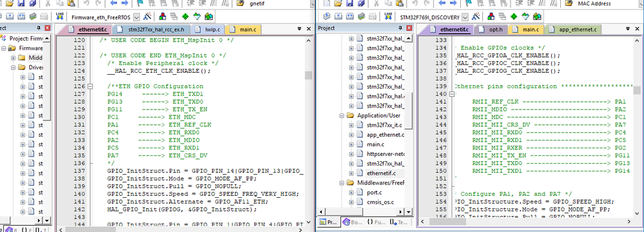
Task: Select port.c in right project tree
Action: (x=374, y=192)
